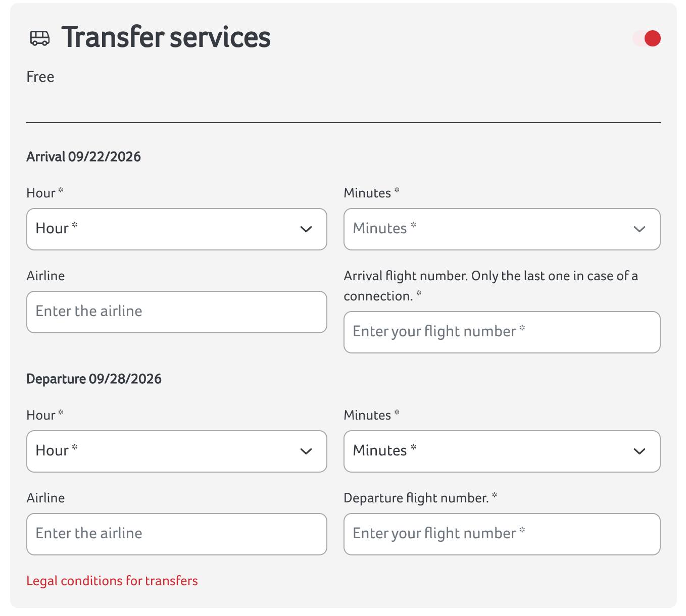Select the arrival flight number field
The height and width of the screenshot is (616, 686).
[x=502, y=332]
